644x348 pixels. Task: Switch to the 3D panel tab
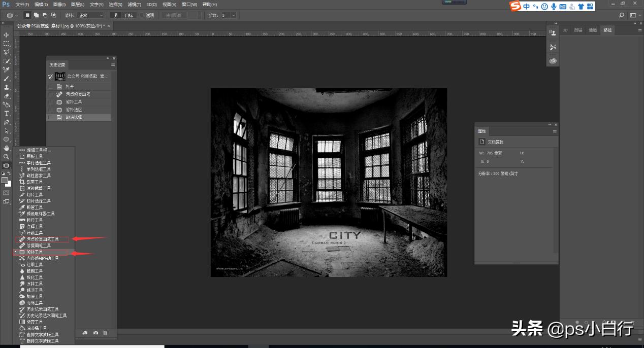coord(565,30)
